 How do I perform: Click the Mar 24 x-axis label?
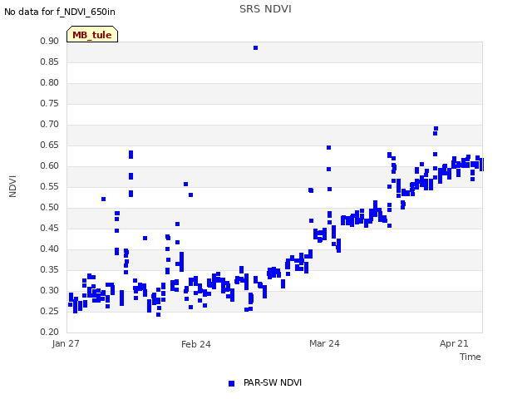click(324, 343)
